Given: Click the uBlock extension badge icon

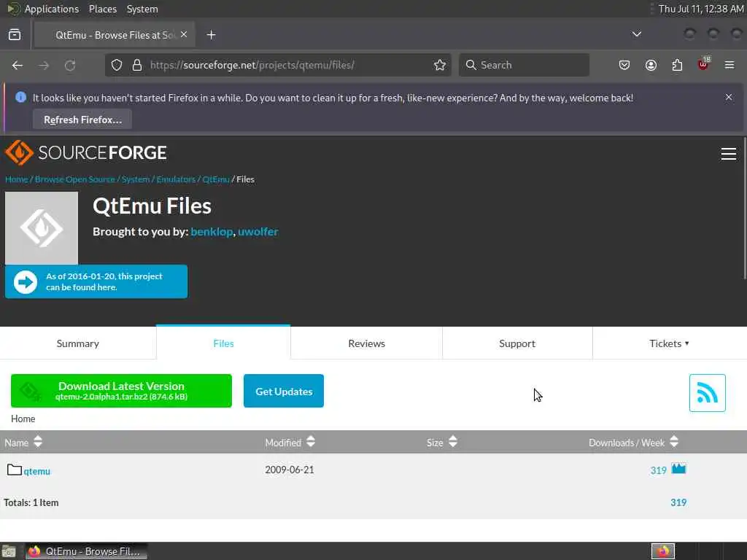Looking at the screenshot, I should (x=703, y=64).
